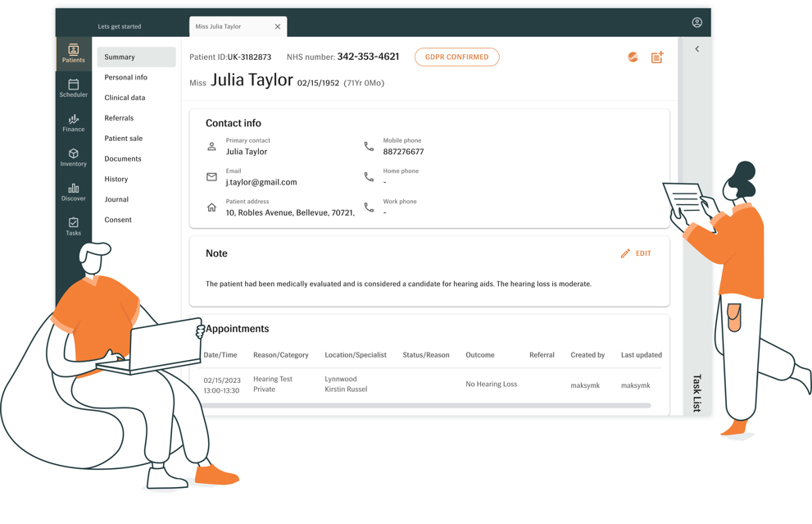Click the user account profile icon
This screenshot has height=524, width=812.
pos(696,23)
